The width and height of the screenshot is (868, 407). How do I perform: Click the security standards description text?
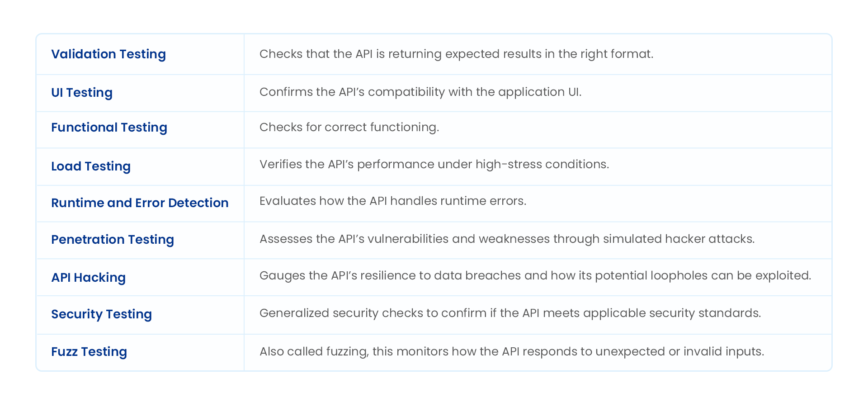point(510,313)
